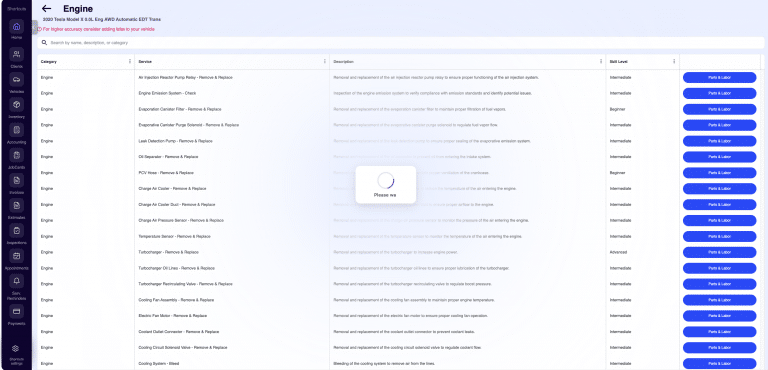Open Parts & Labor for Charge Air Cooler Duct
Viewport: 768px width, 370px height.
720,204
